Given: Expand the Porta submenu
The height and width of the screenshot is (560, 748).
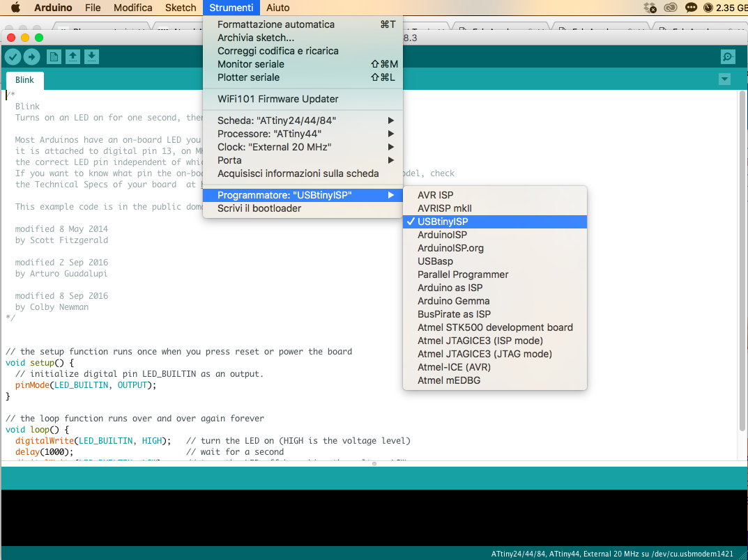Looking at the screenshot, I should 303,161.
